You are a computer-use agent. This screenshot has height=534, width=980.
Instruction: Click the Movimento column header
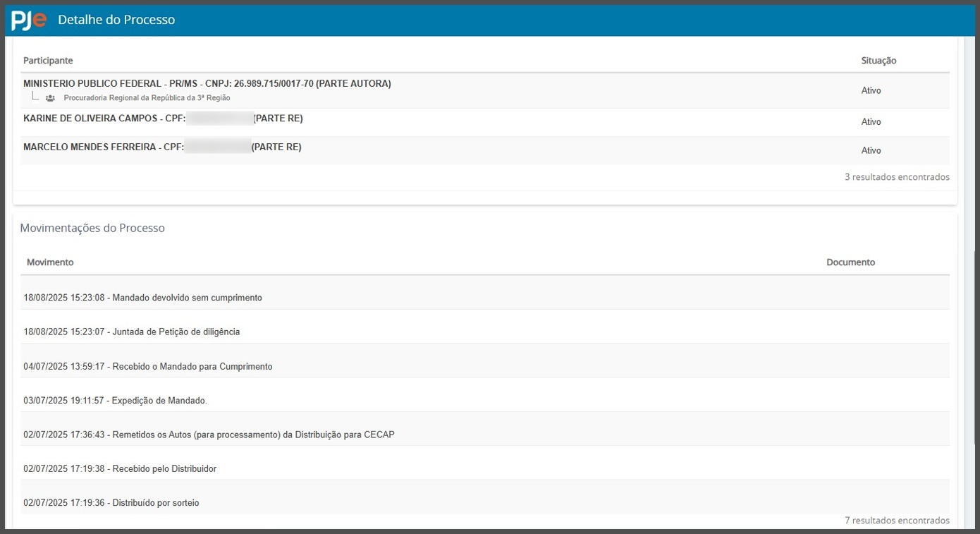50,262
